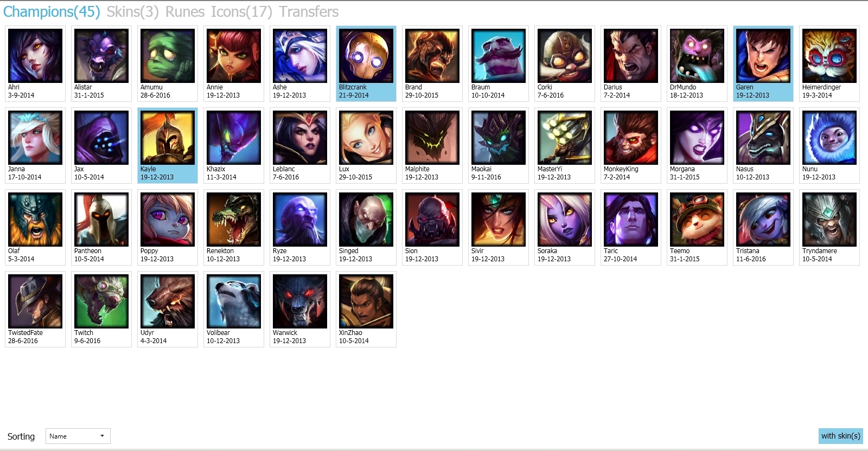Select the XinZhao champion icon
The height and width of the screenshot is (451, 868).
click(366, 301)
